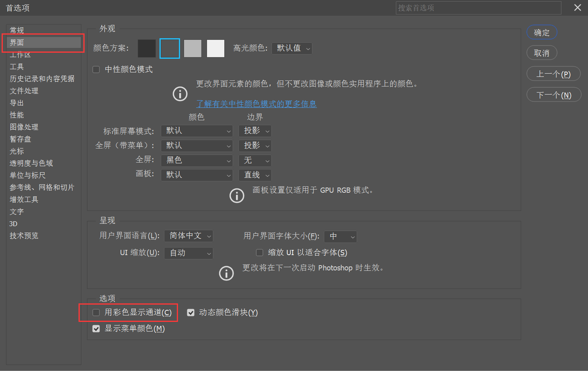This screenshot has height=371, width=588.
Task: Open 画板 color dropdown
Action: click(x=197, y=175)
